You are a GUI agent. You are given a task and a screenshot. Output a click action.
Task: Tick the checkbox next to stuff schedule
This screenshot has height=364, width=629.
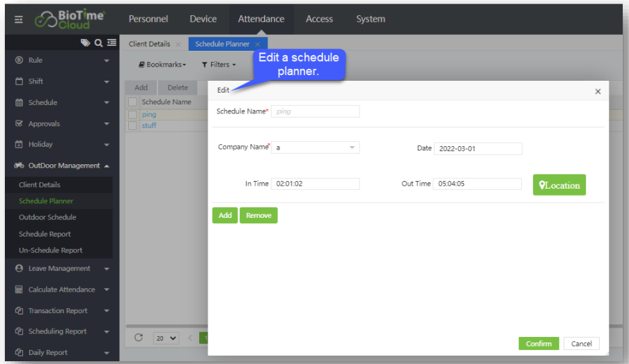(x=133, y=125)
